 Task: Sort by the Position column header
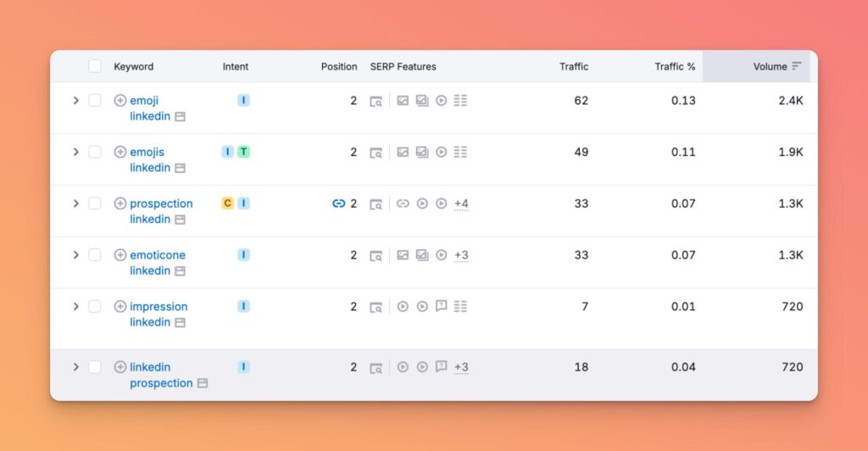339,66
